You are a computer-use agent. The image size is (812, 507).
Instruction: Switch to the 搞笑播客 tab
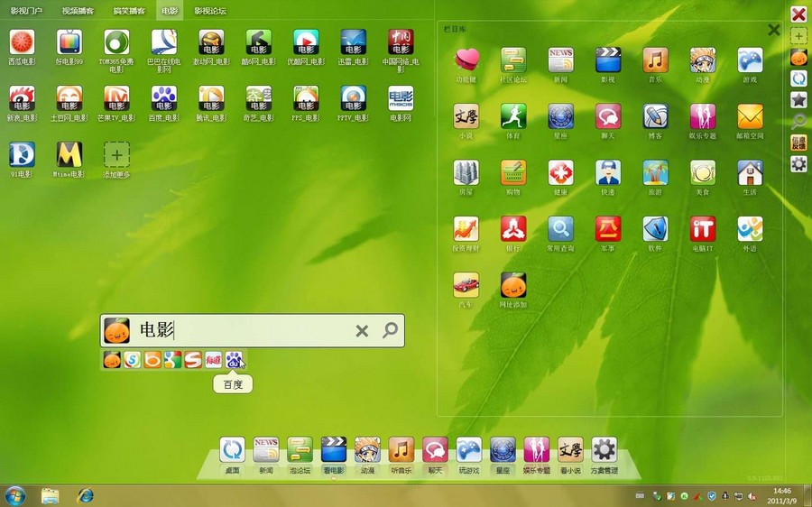click(x=129, y=10)
